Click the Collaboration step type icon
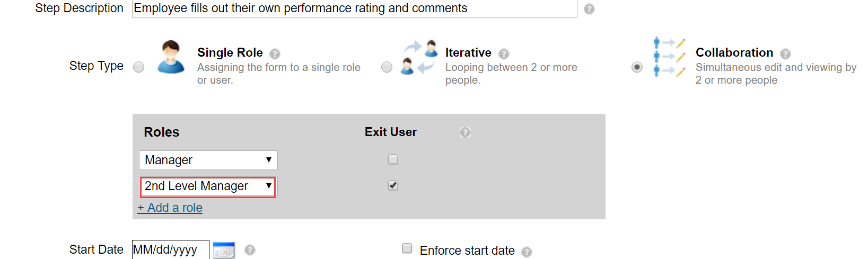 669,57
